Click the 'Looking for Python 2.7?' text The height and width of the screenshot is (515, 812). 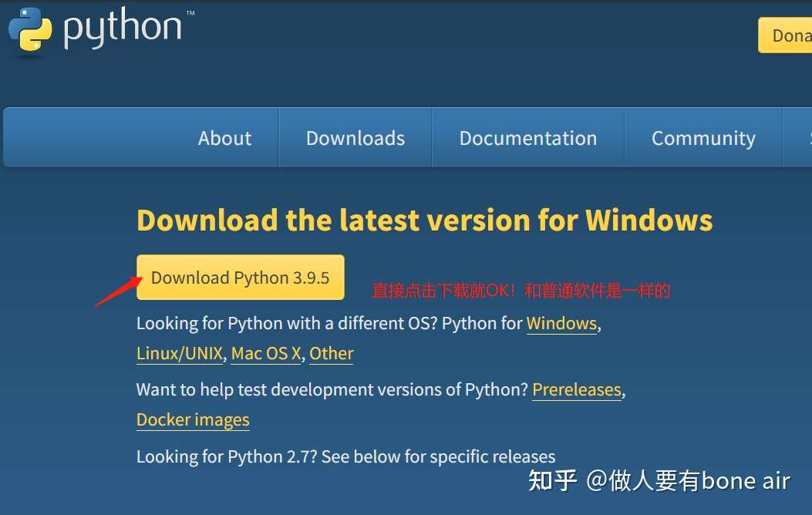tap(226, 457)
